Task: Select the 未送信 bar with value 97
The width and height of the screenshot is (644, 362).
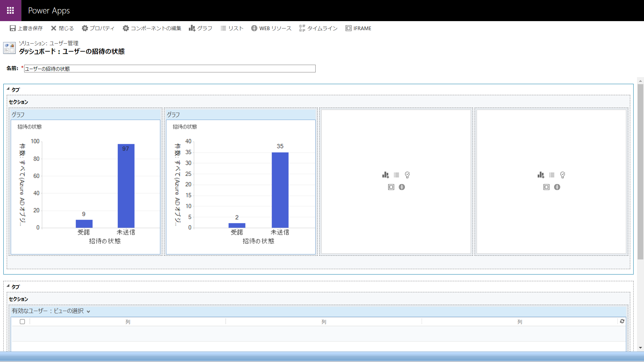Action: click(x=126, y=186)
